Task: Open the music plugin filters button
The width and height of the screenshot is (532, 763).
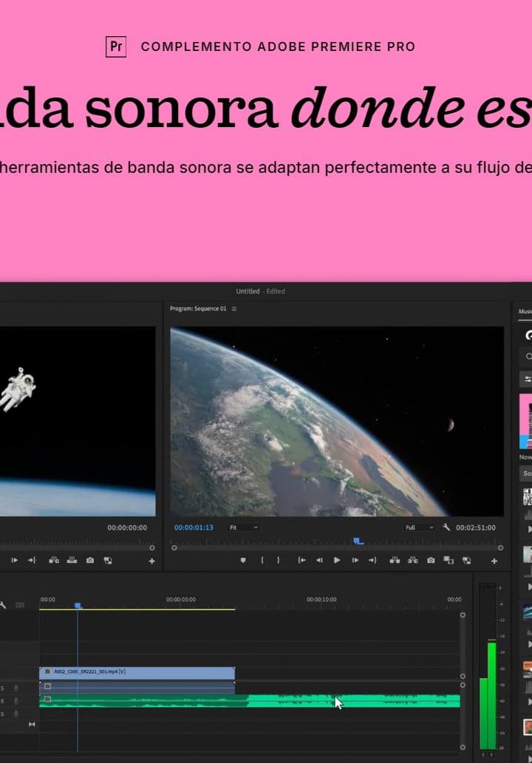Action: [526, 379]
